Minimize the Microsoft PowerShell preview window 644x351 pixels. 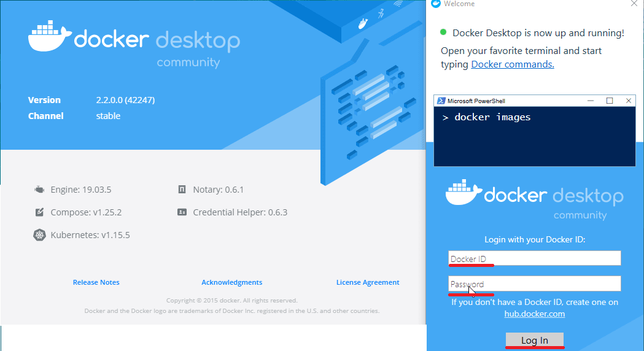point(591,101)
